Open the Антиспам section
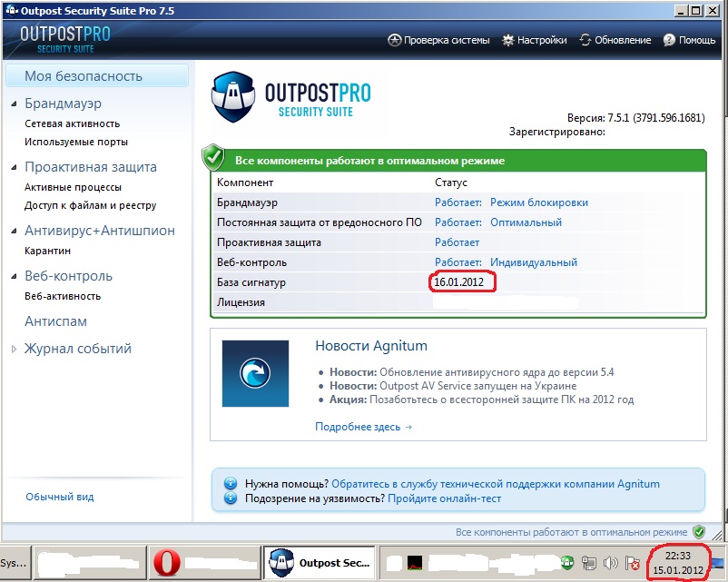728x582 pixels. click(x=55, y=321)
